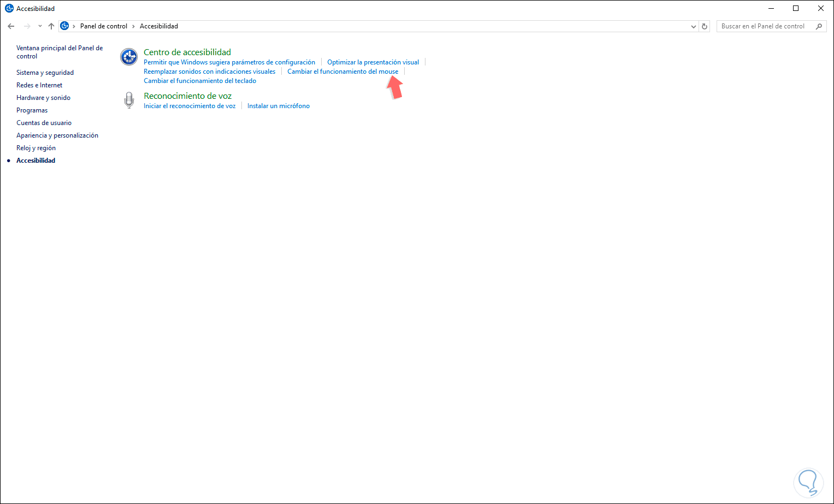The height and width of the screenshot is (504, 834).
Task: Refresh the Control Panel view
Action: [705, 26]
